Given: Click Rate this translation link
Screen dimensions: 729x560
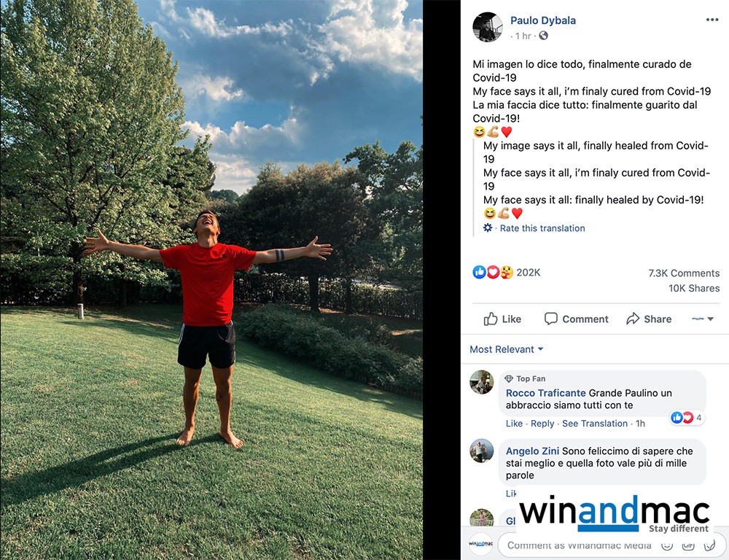Looking at the screenshot, I should 542,228.
